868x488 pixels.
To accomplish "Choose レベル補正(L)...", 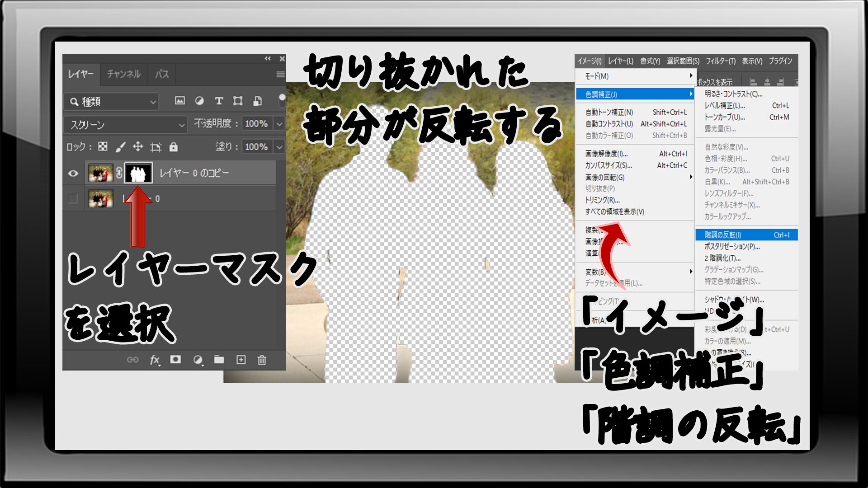I will click(x=746, y=106).
